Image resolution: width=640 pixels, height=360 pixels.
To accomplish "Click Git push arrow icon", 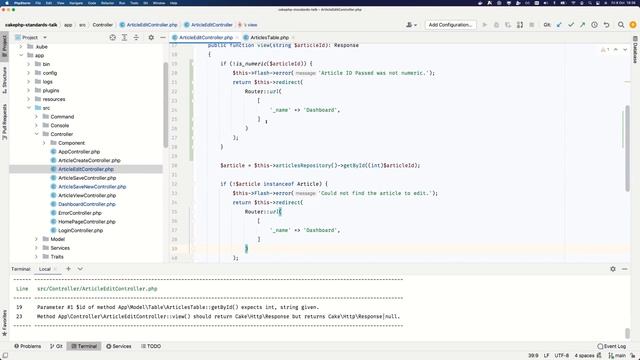I will 582,25.
